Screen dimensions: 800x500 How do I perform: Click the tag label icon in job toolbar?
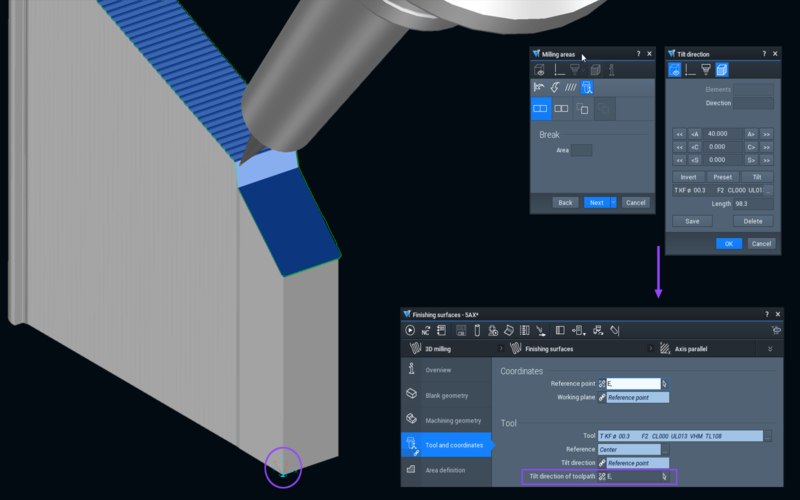[614, 331]
